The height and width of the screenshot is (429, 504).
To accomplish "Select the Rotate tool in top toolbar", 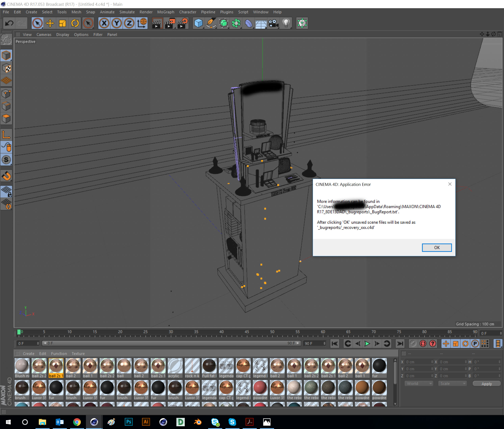I will click(x=75, y=23).
